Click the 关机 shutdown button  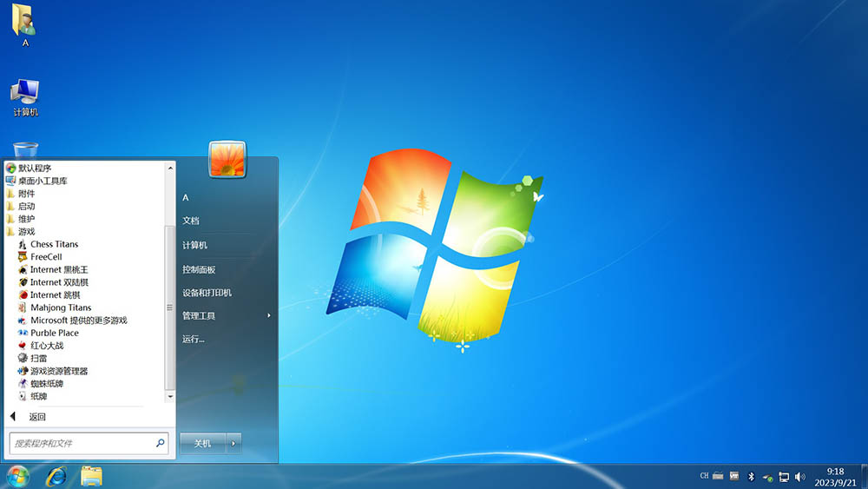(202, 443)
